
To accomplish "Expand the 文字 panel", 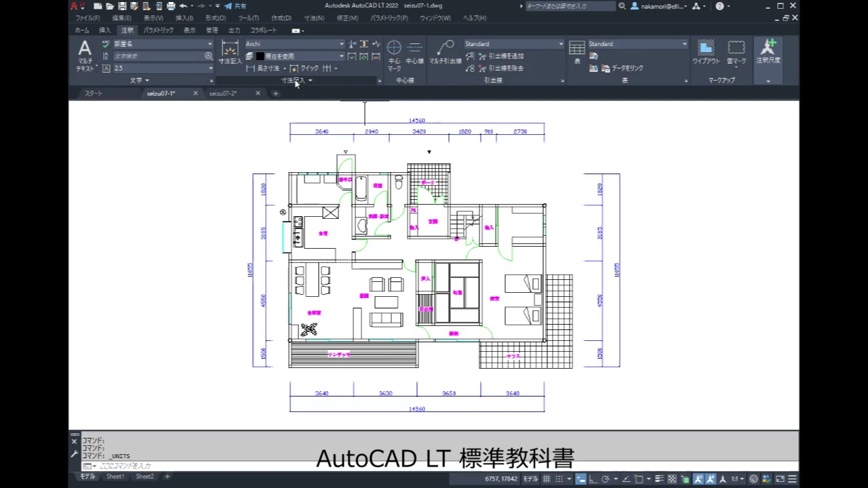I will point(140,81).
